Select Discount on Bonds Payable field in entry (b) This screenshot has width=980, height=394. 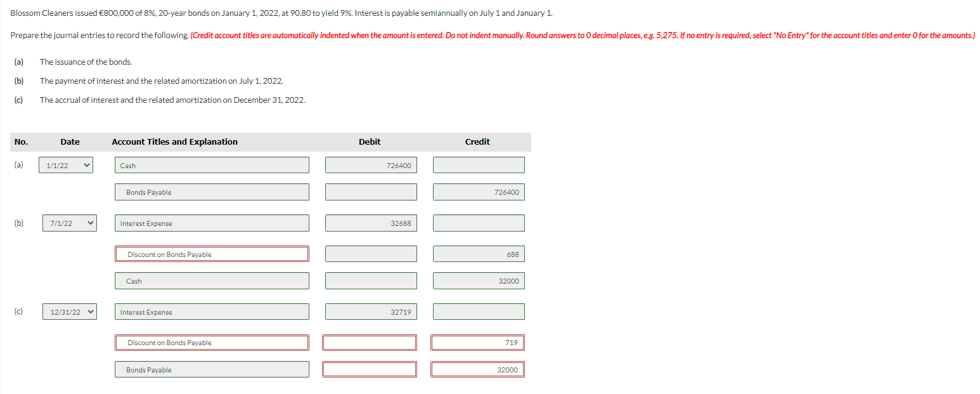tap(212, 254)
